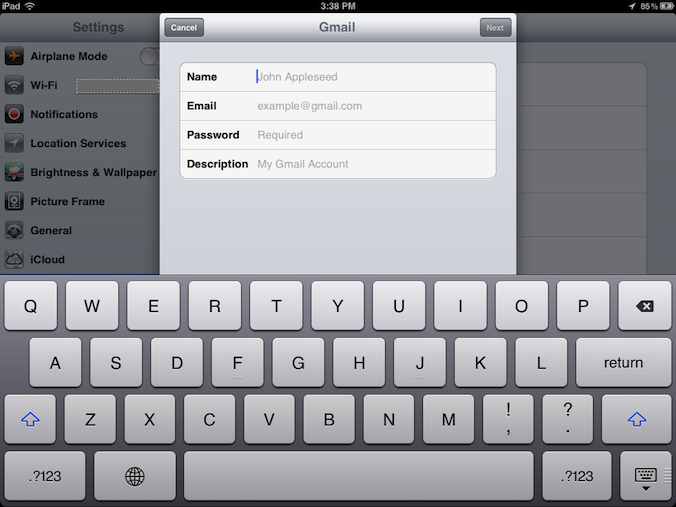Viewport: 676px width, 507px height.
Task: Tap the H key
Action: 359,362
